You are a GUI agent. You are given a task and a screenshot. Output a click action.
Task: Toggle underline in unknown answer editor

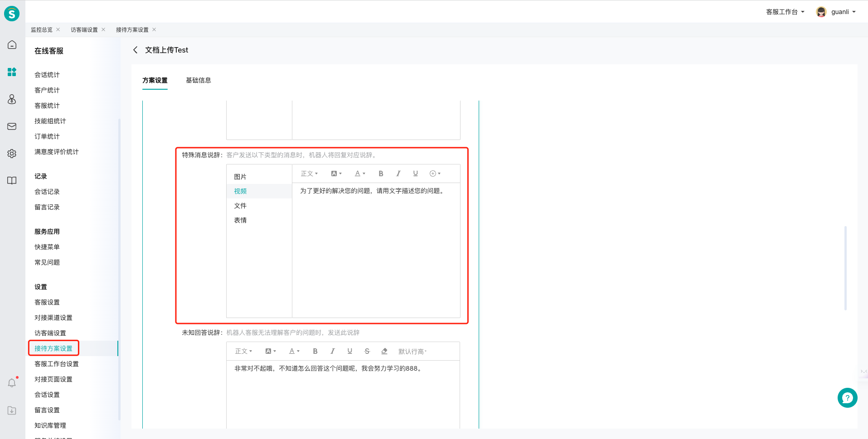point(349,351)
